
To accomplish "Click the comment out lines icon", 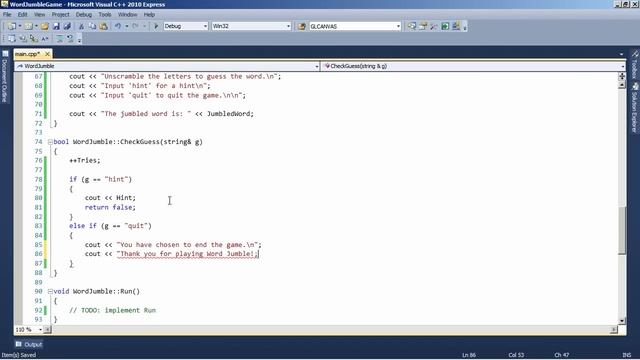I will click(x=60, y=39).
